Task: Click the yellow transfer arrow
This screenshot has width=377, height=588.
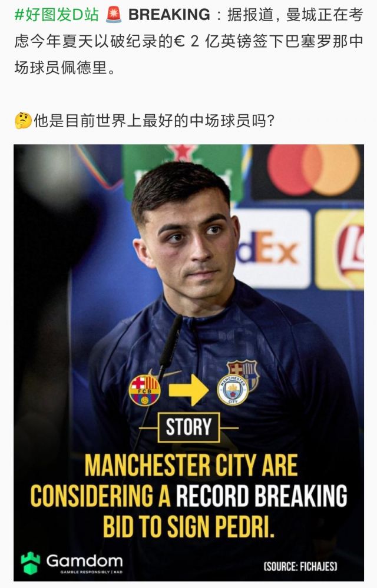Action: [188, 390]
